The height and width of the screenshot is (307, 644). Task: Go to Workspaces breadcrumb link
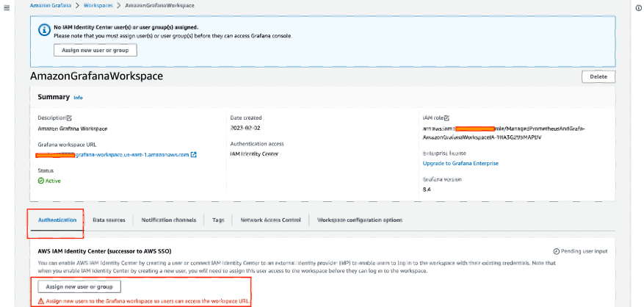point(98,6)
